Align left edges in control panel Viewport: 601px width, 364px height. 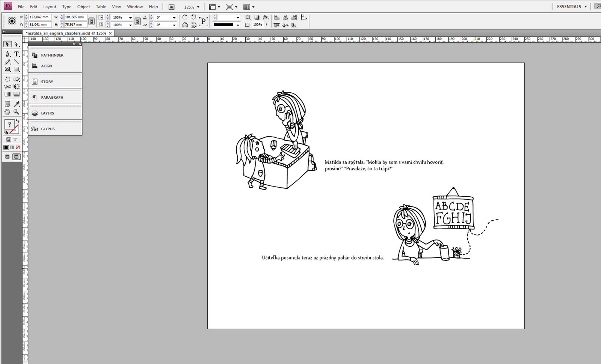(x=277, y=17)
